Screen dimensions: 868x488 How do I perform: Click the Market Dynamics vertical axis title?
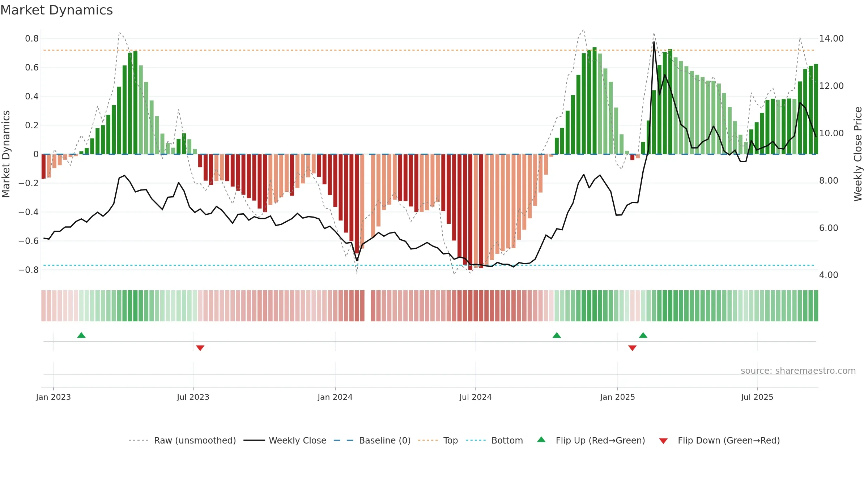(6, 154)
